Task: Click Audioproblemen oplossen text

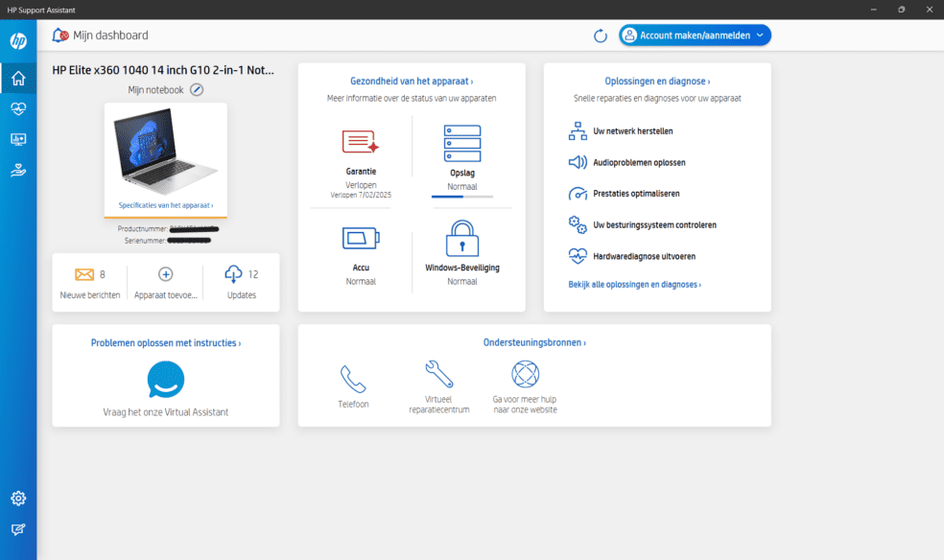Action: click(x=639, y=162)
